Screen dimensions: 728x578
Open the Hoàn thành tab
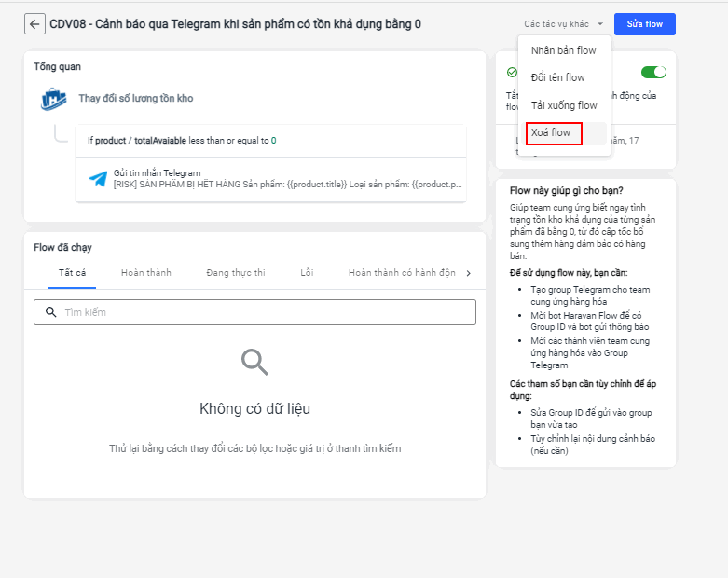point(146,273)
